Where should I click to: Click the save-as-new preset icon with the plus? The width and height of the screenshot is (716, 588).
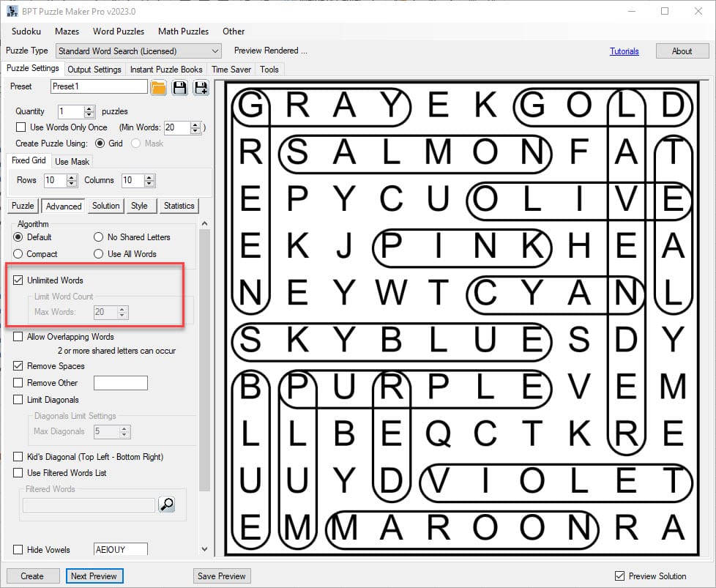click(x=200, y=87)
